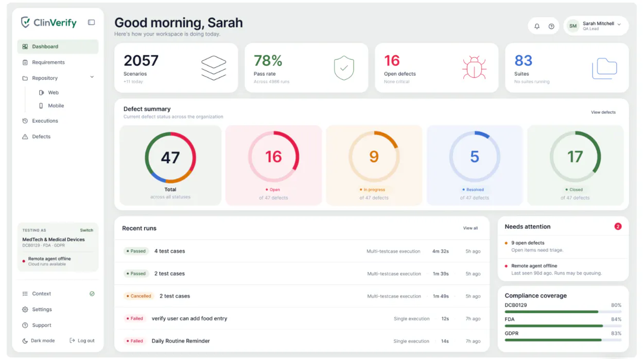This screenshot has height=359, width=644.
Task: Click the Support question icon
Action: coord(25,326)
